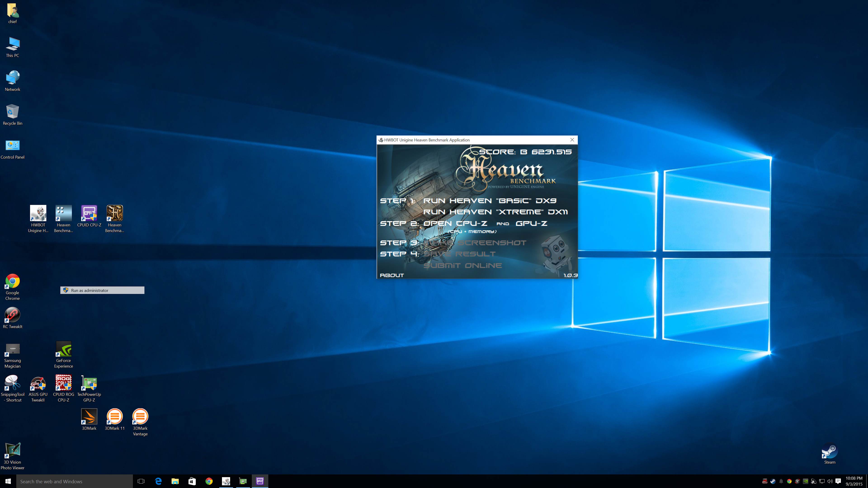Launch HWBOT Unigine Heaven desktop shortcut

click(38, 219)
